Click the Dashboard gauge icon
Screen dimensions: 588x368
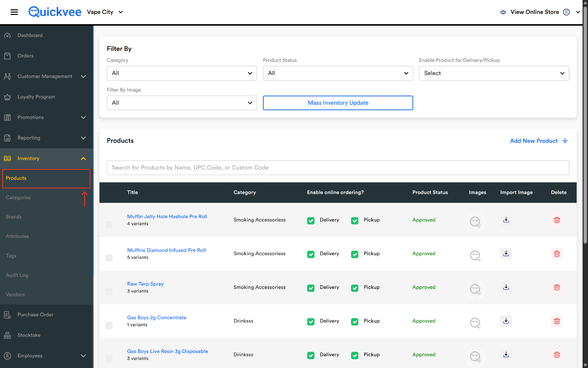pyautogui.click(x=7, y=35)
